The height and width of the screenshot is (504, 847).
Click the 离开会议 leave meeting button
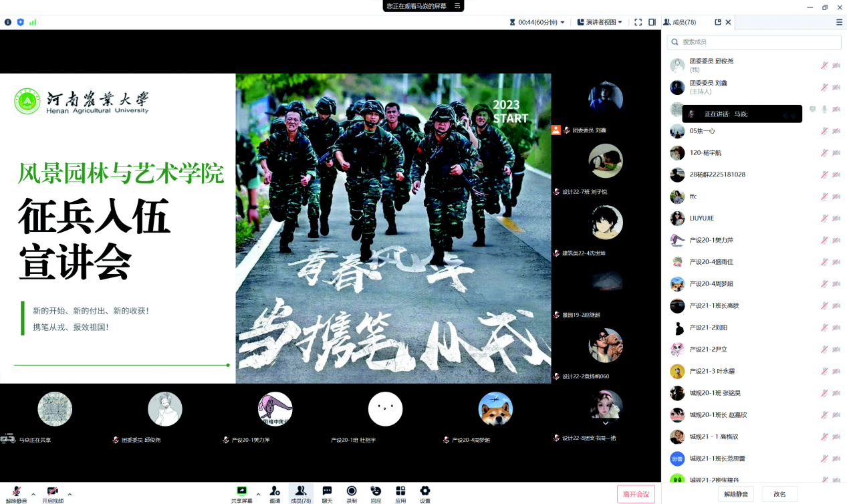tap(636, 494)
